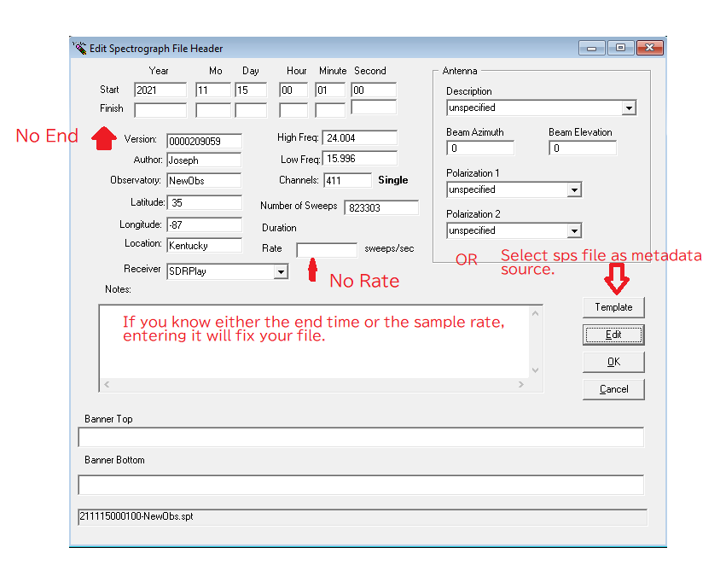This screenshot has height=588, width=726.
Task: Click the Start Month field
Action: point(213,90)
